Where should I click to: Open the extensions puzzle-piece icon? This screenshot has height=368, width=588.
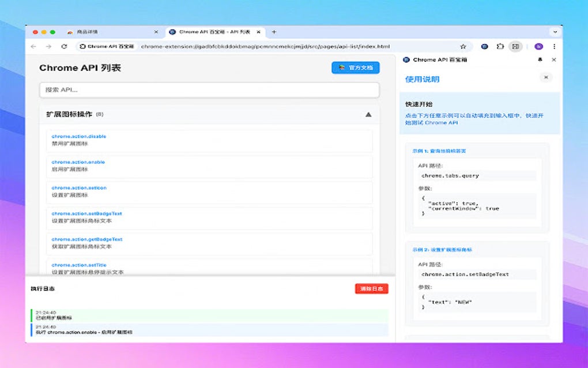point(499,46)
